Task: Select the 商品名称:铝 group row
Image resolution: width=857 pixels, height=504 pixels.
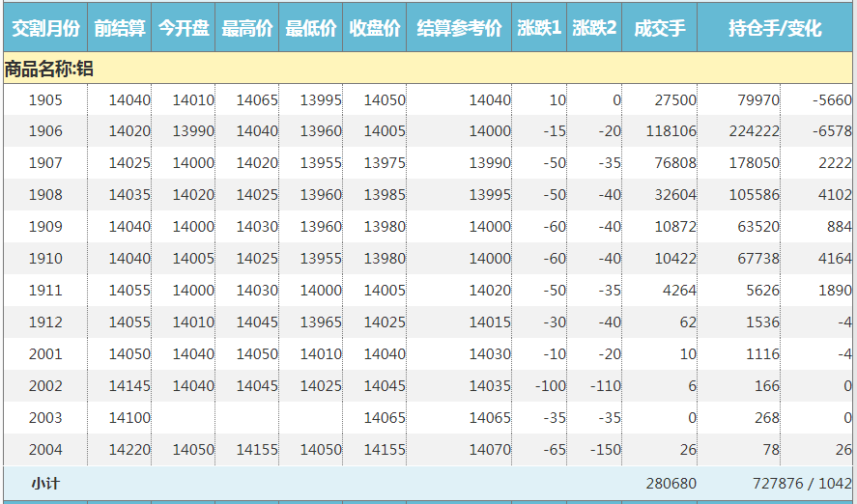Action: (48, 69)
